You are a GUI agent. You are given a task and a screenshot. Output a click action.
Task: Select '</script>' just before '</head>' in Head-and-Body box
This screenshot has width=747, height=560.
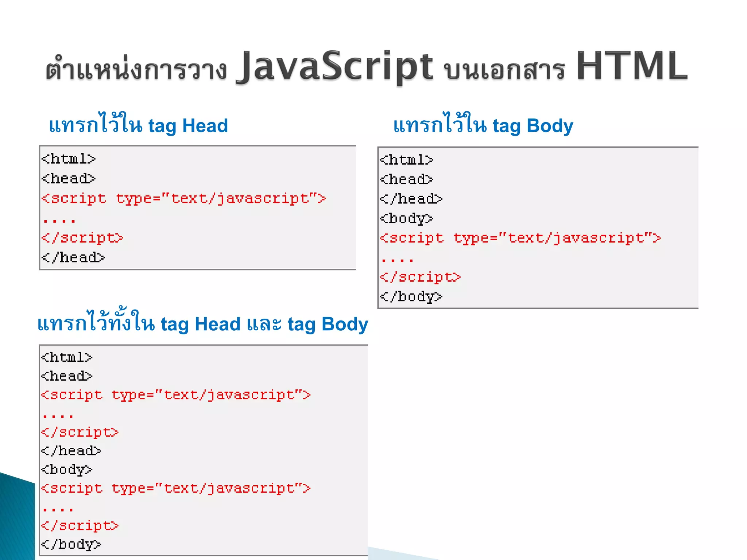pos(80,432)
